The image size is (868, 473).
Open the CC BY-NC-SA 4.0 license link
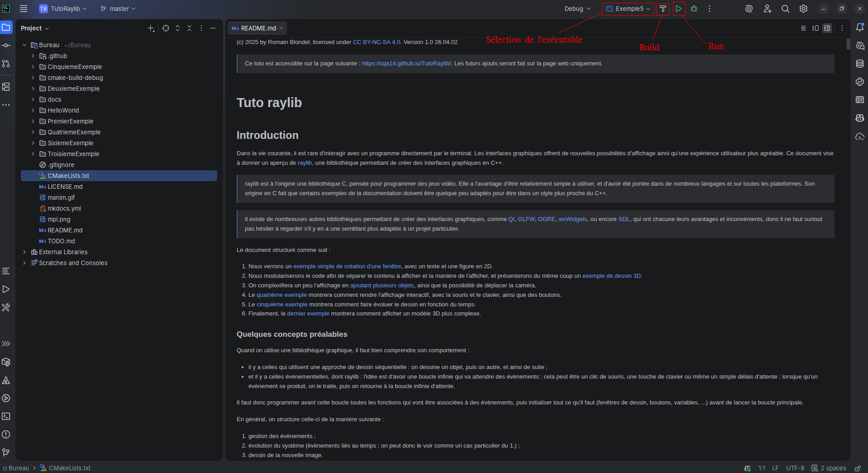tap(377, 42)
